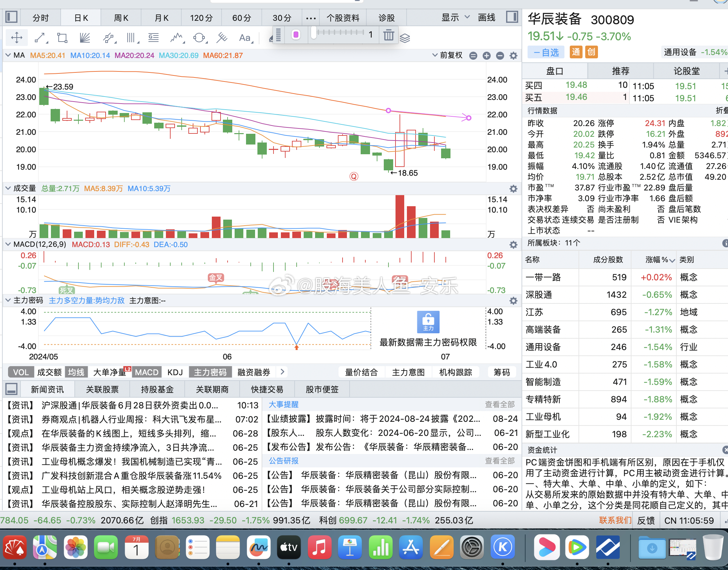Toggle 自选 watchlist button
Image resolution: width=728 pixels, height=570 pixels.
click(546, 52)
